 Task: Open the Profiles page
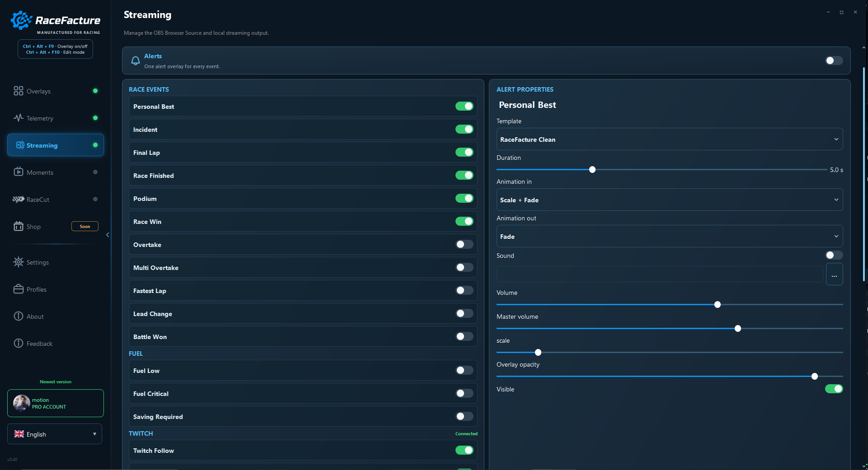(56, 289)
